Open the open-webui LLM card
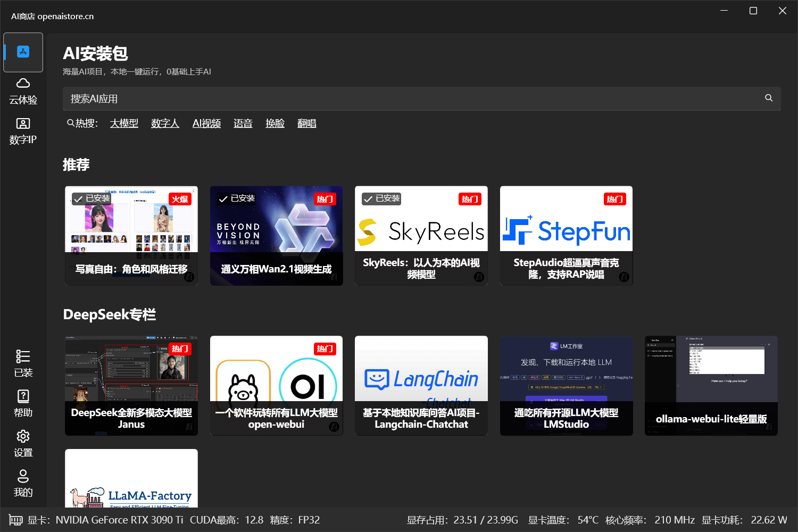Image resolution: width=798 pixels, height=532 pixels. click(x=277, y=386)
